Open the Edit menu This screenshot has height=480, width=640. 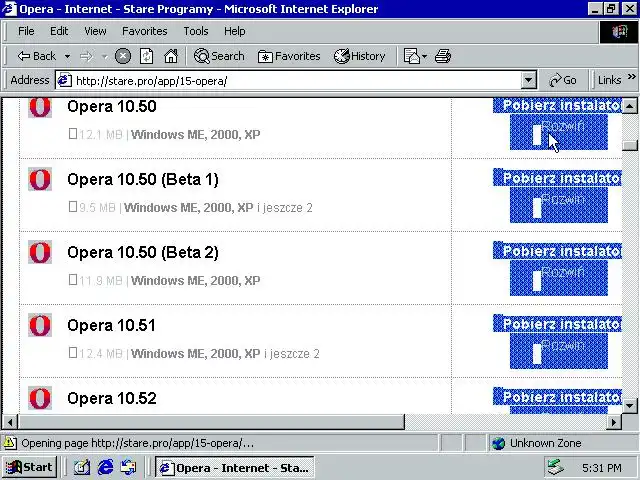(59, 31)
